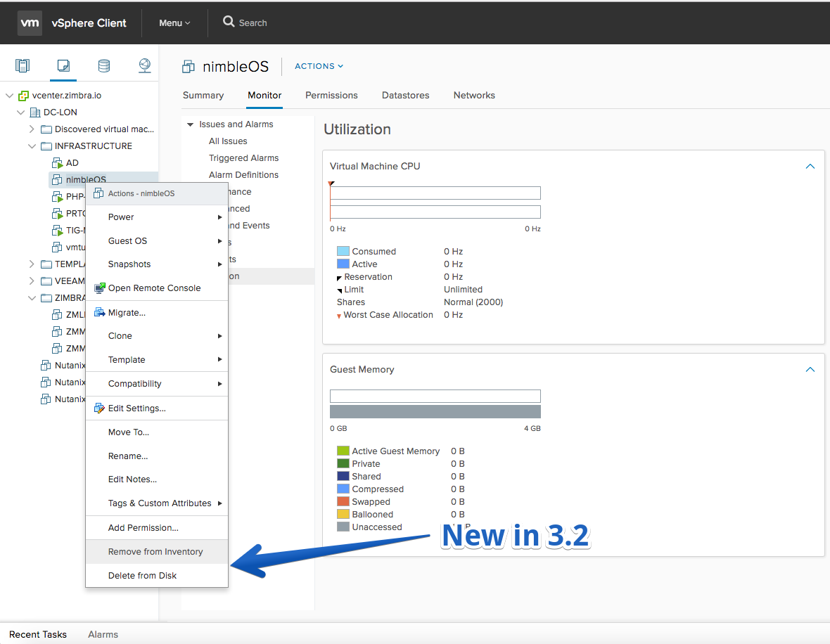Switch to the Permissions tab
The image size is (830, 644).
pyautogui.click(x=331, y=95)
